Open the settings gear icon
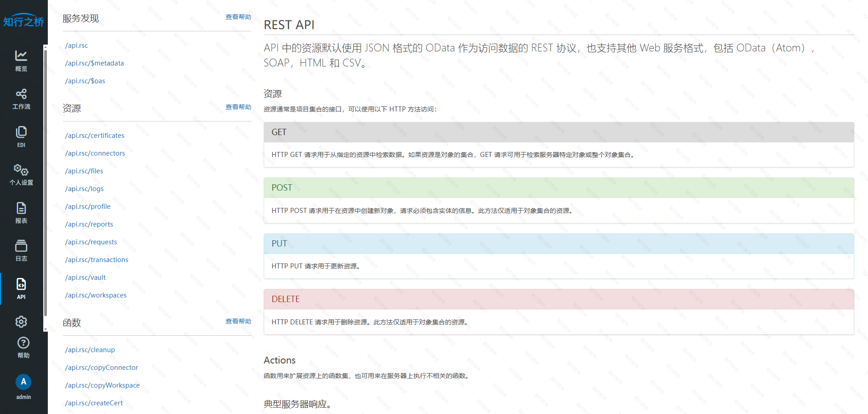Screen dimensions: 868x414 pos(21,322)
